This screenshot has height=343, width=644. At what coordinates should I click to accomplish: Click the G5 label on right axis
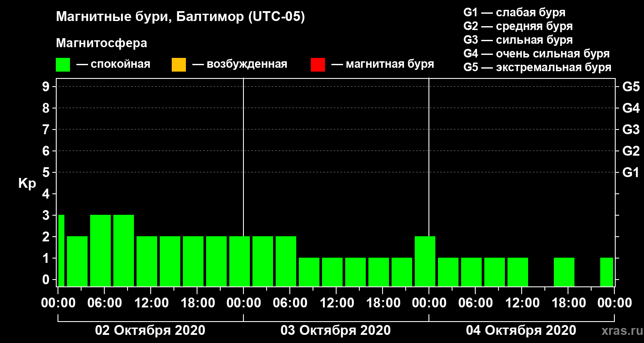coord(631,87)
